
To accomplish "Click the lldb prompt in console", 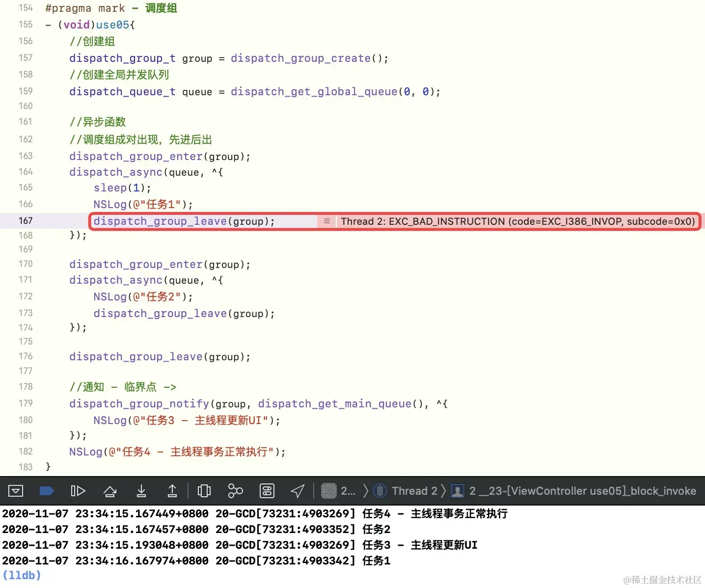I will (22, 575).
